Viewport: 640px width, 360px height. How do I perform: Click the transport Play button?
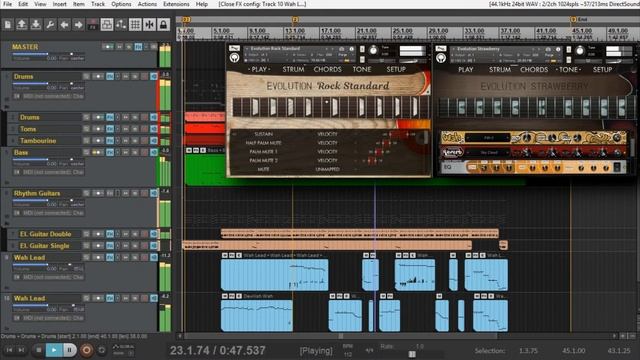[x=54, y=350]
